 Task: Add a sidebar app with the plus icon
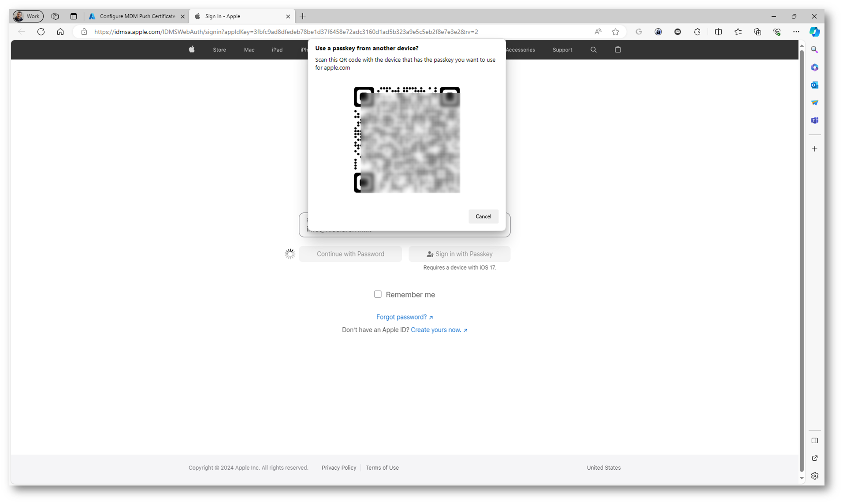coord(814,149)
